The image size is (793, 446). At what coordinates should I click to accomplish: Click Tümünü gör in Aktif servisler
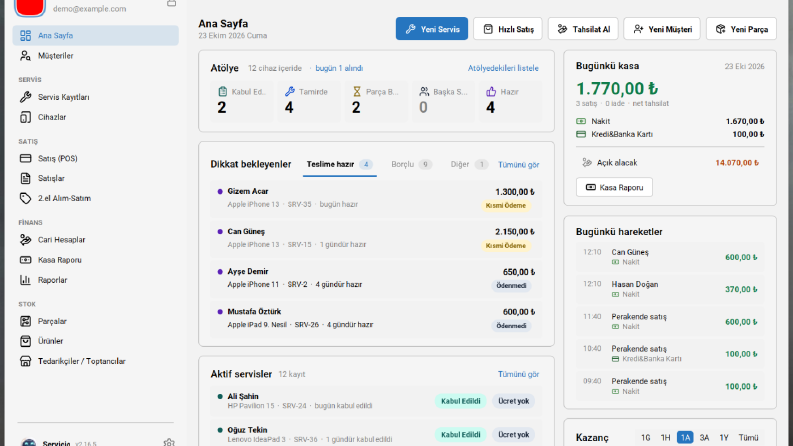518,374
